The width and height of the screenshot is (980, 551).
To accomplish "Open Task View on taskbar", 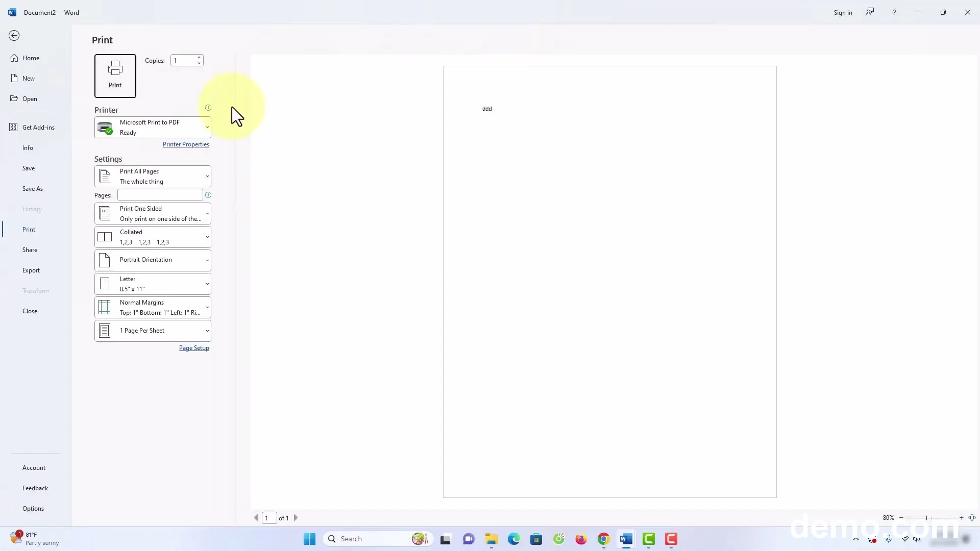I will tap(446, 539).
